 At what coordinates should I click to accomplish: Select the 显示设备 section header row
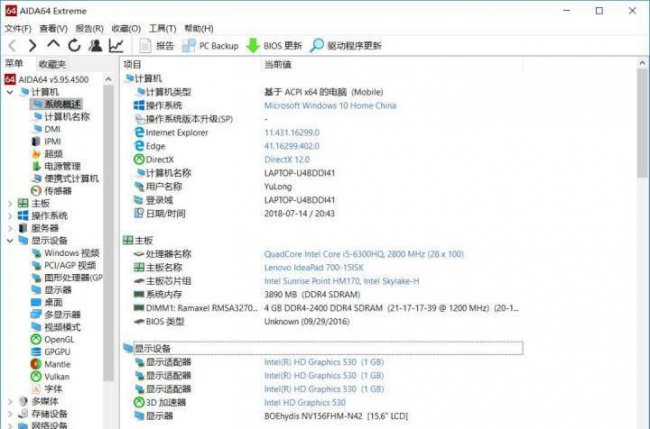point(323,349)
